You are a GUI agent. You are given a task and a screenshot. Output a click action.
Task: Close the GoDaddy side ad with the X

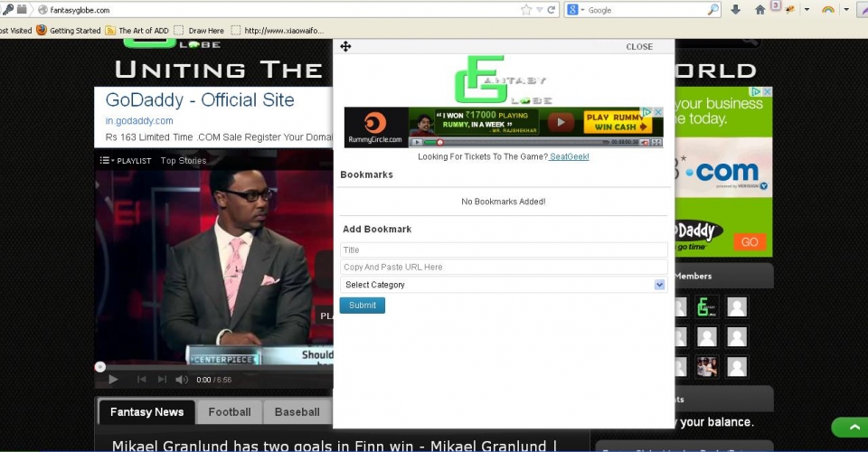pyautogui.click(x=768, y=92)
